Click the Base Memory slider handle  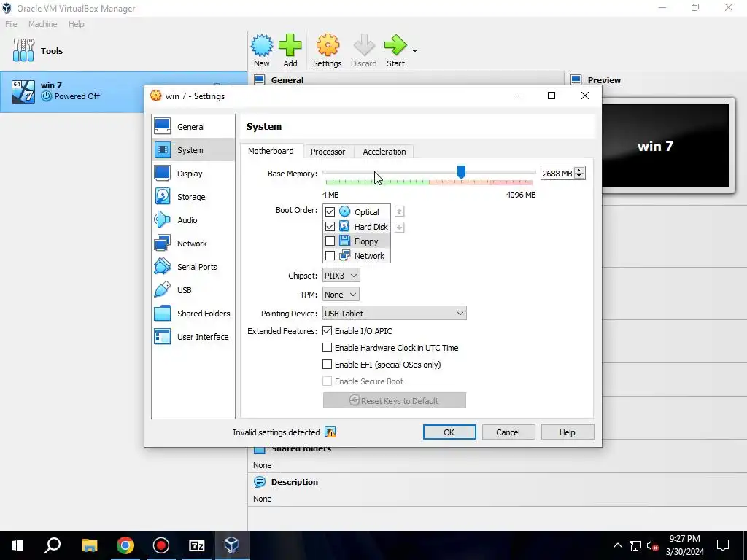click(461, 172)
